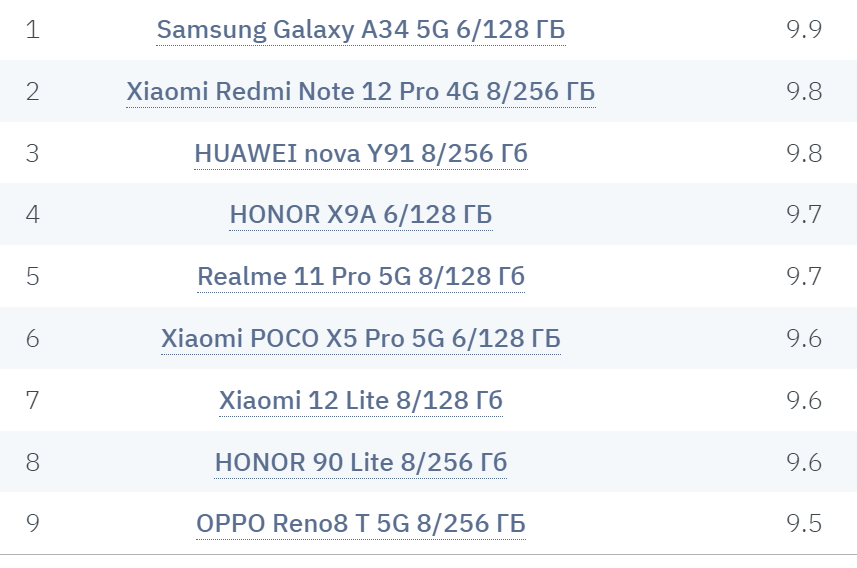Click the 9.8 rating of Redmi Note 12 Pro
The width and height of the screenshot is (857, 568).
point(804,91)
